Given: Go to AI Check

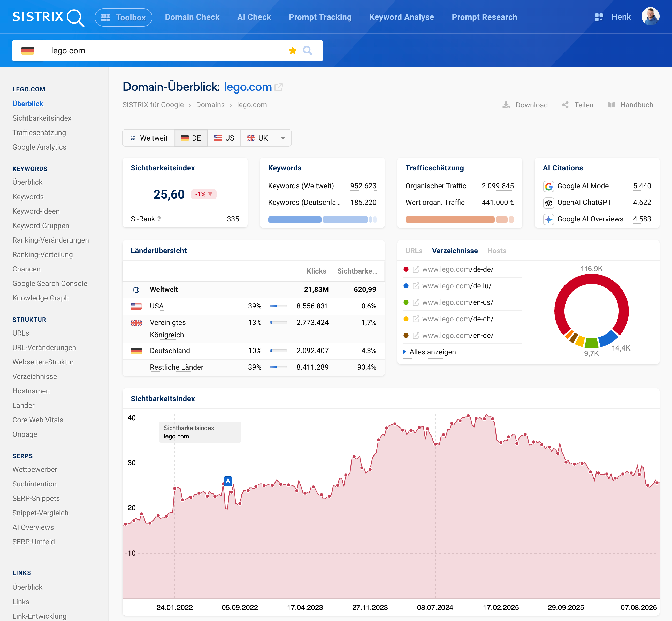Looking at the screenshot, I should tap(254, 17).
